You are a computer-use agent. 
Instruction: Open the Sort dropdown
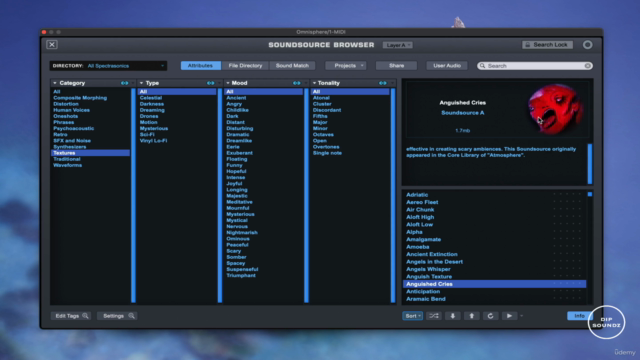[x=412, y=316]
